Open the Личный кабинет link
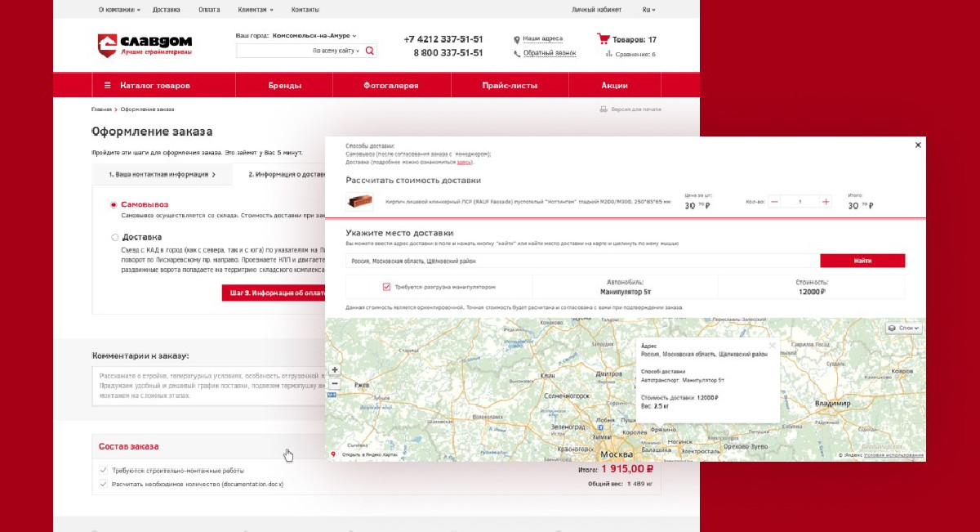Screen dimensions: 980x532 tap(597, 10)
